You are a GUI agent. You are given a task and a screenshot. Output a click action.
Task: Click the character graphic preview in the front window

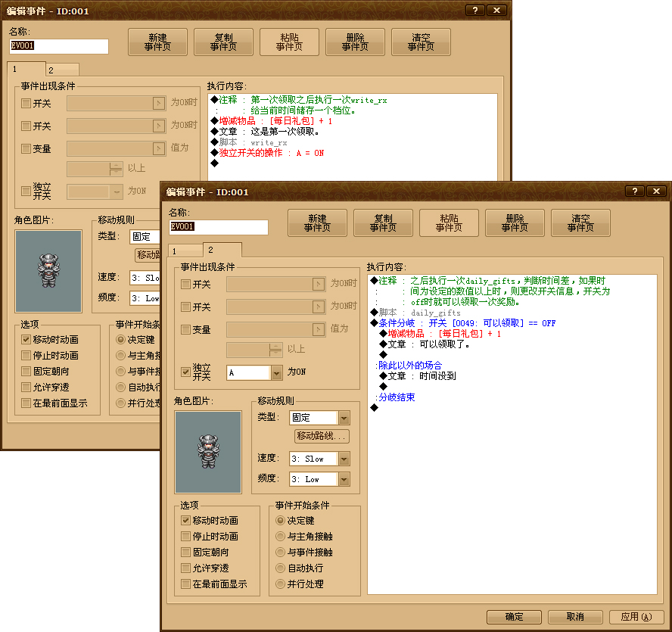[x=208, y=452]
